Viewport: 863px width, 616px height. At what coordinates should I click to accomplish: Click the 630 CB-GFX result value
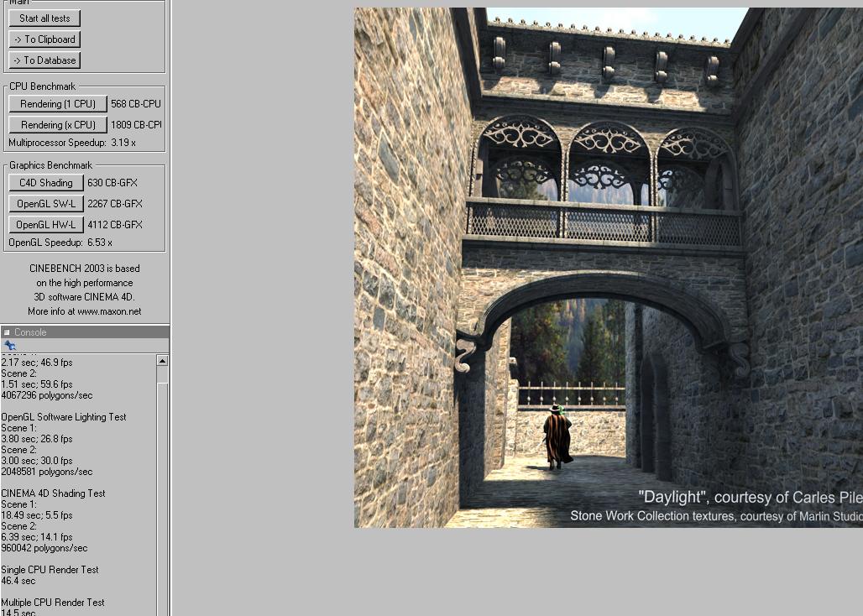pos(112,183)
